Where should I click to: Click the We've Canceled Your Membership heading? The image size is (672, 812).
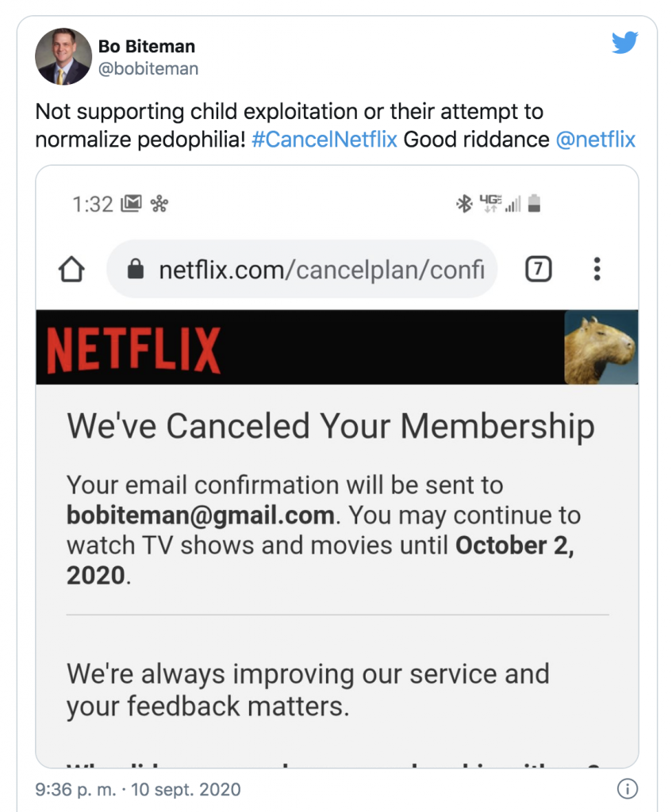pyautogui.click(x=330, y=427)
